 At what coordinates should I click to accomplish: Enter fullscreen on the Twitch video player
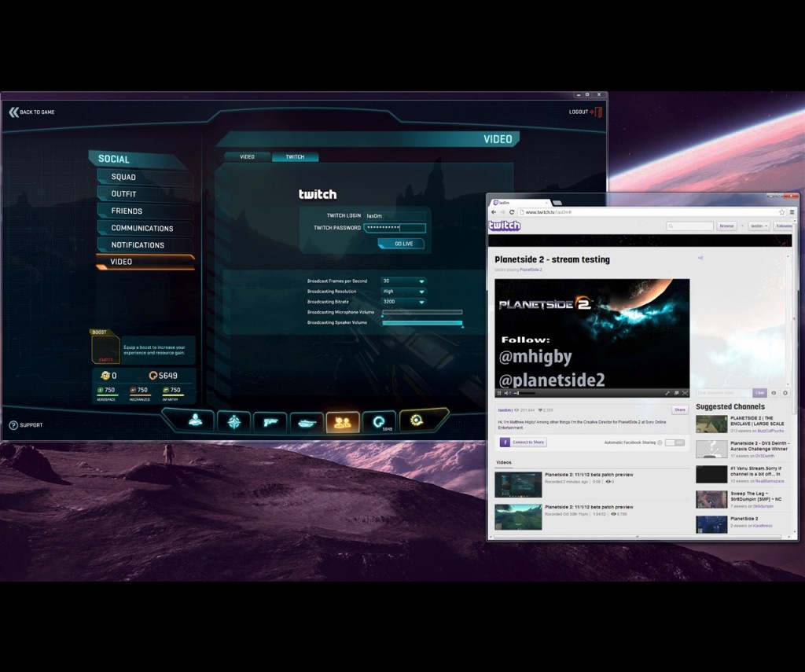tap(685, 393)
